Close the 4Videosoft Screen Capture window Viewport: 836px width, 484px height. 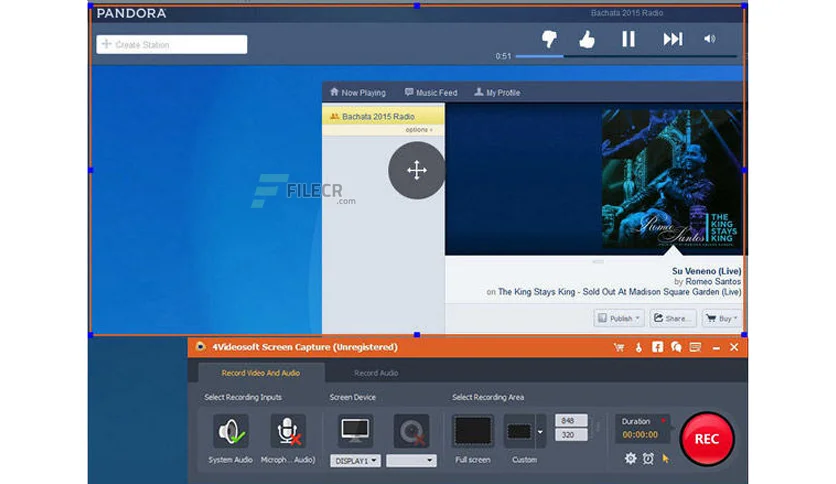[734, 348]
